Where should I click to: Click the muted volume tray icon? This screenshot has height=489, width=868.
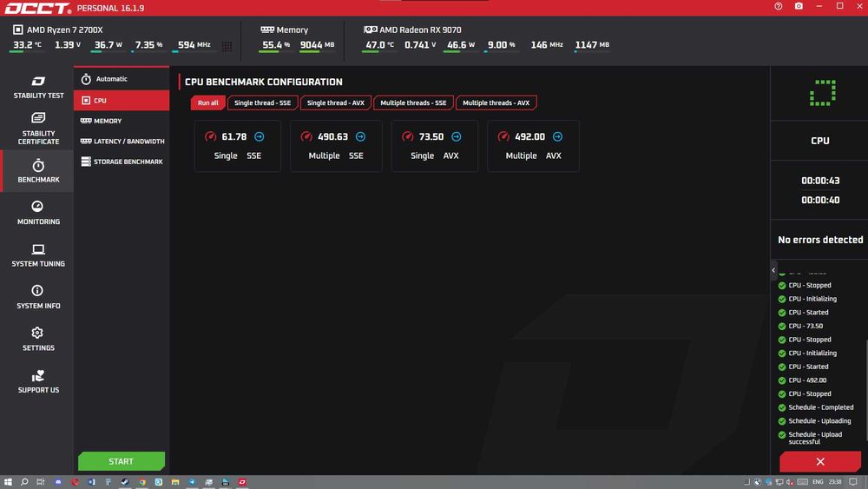point(790,482)
